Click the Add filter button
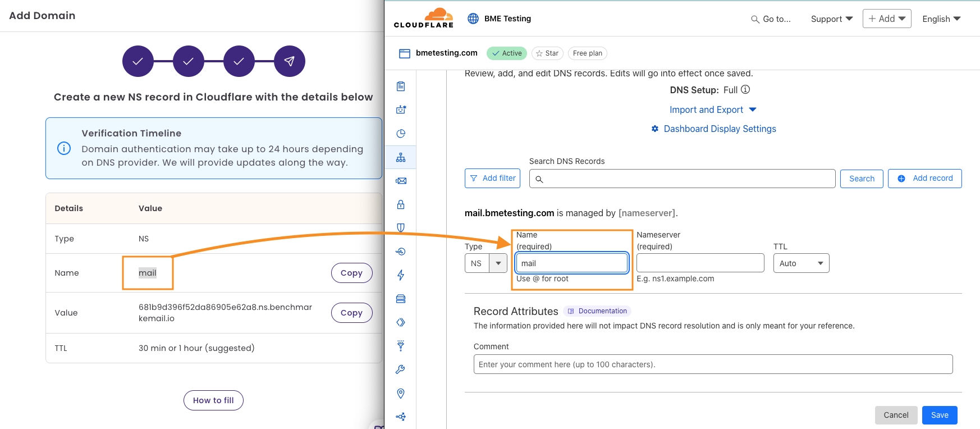The image size is (980, 429). coord(493,179)
